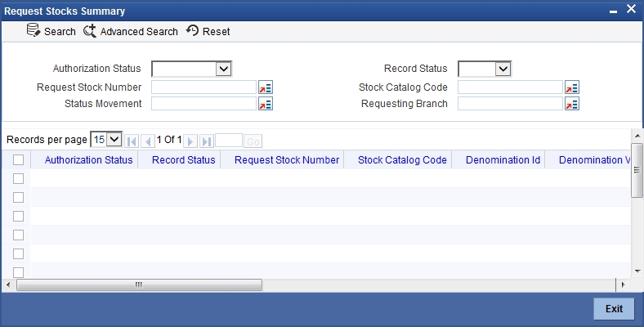Click the horizontal scrollbar left arrow
Image resolution: width=644 pixels, height=327 pixels.
point(8,284)
